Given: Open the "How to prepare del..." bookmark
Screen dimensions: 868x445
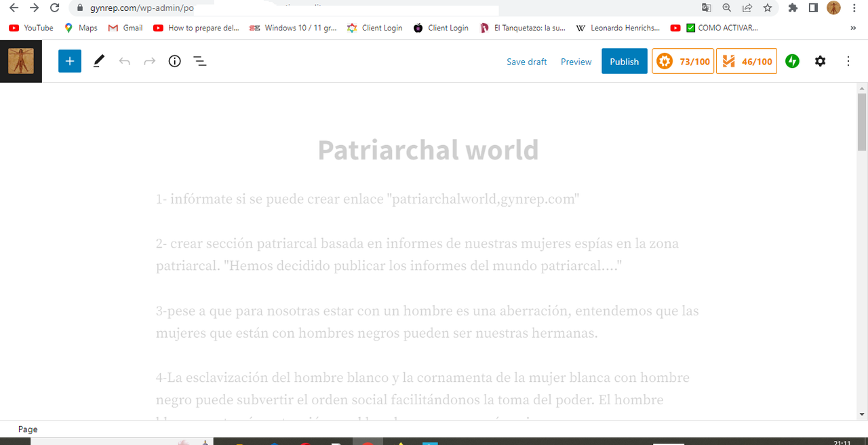Looking at the screenshot, I should pyautogui.click(x=196, y=28).
